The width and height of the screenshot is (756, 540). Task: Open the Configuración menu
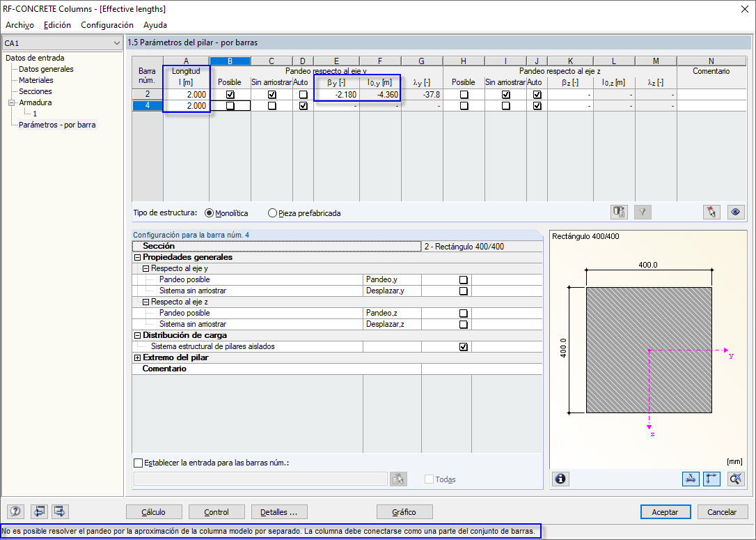[107, 24]
